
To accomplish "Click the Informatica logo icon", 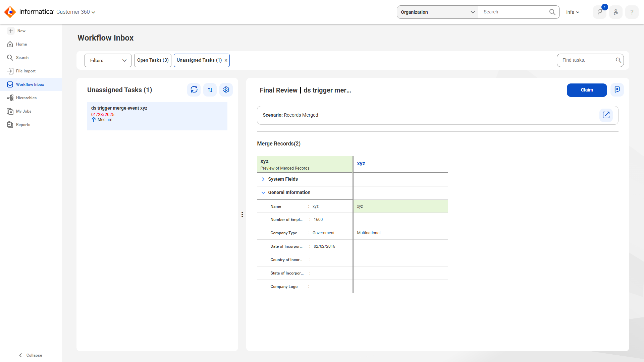I will pos(10,12).
